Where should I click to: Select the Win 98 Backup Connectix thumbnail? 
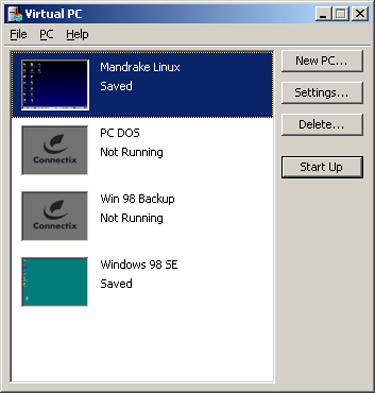(55, 216)
